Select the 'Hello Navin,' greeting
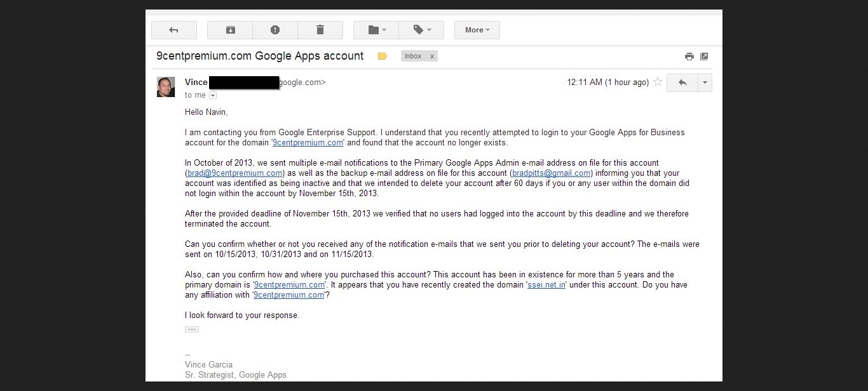868x391 pixels. coord(206,112)
